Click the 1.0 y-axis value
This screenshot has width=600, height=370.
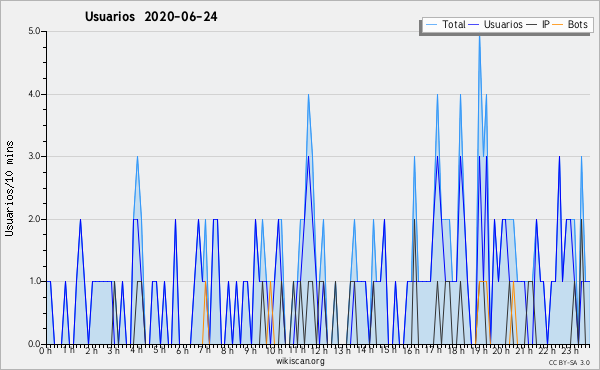pos(34,282)
